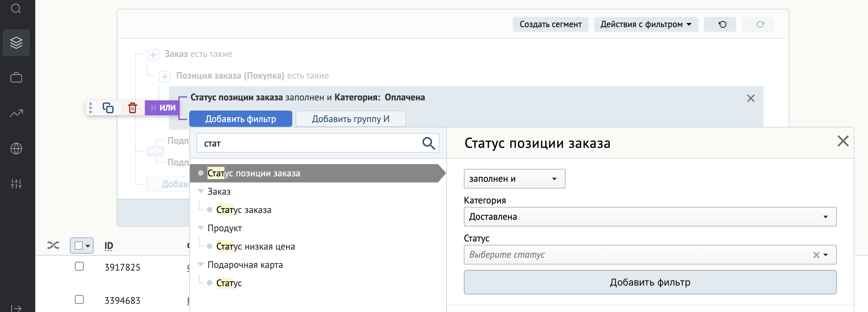Switch the group operator to ИЛИ

[x=167, y=108]
